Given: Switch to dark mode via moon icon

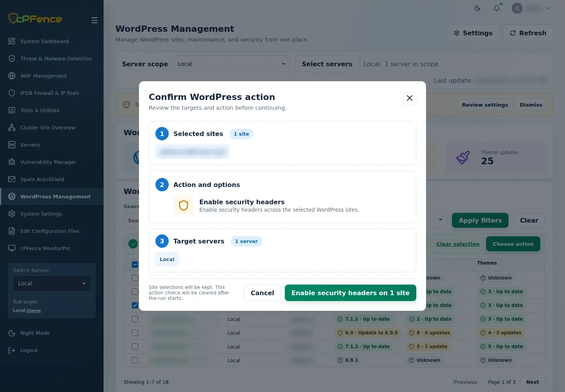Looking at the screenshot, I should (x=478, y=8).
